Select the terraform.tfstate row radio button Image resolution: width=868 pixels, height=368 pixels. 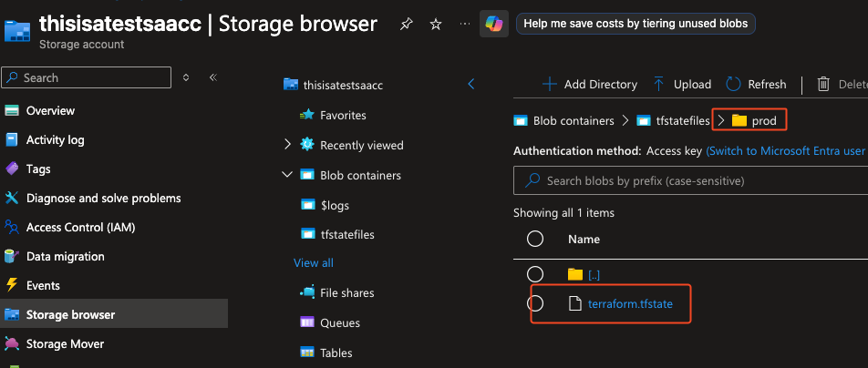pyautogui.click(x=536, y=303)
